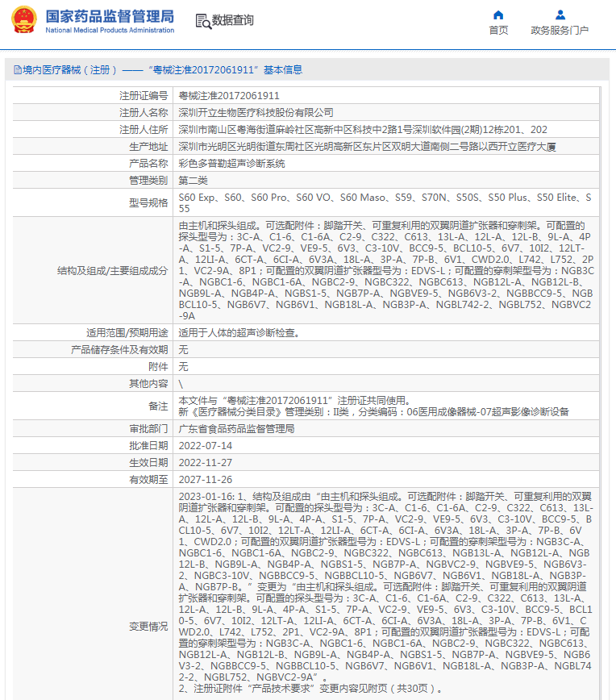Select the 产品名称 label cell
The width and height of the screenshot is (616, 700).
[x=93, y=164]
